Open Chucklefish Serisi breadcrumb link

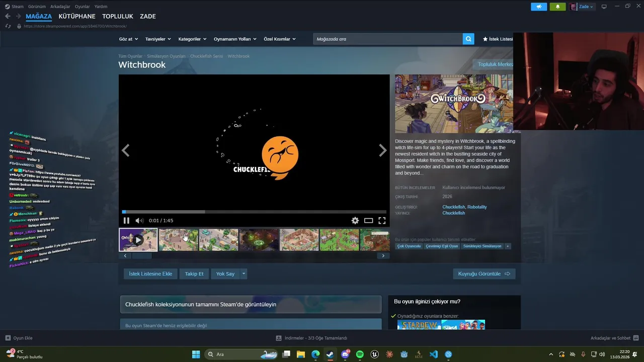tap(206, 56)
